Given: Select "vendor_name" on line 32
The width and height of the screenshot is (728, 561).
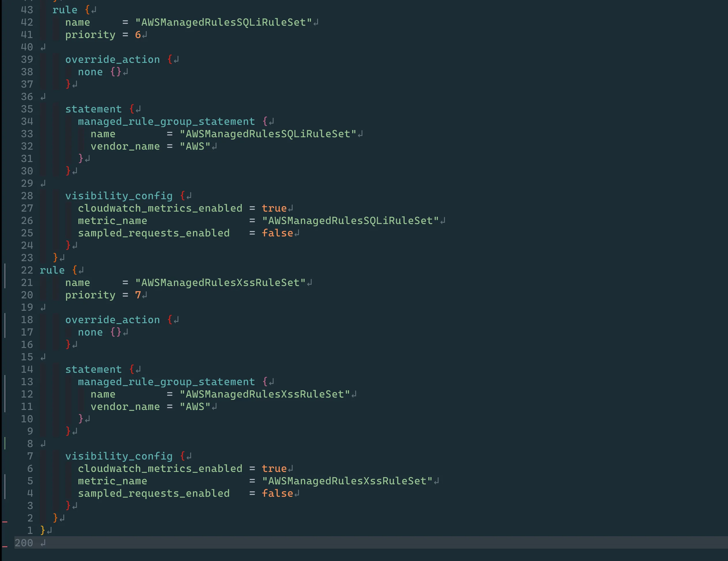Looking at the screenshot, I should (x=125, y=146).
